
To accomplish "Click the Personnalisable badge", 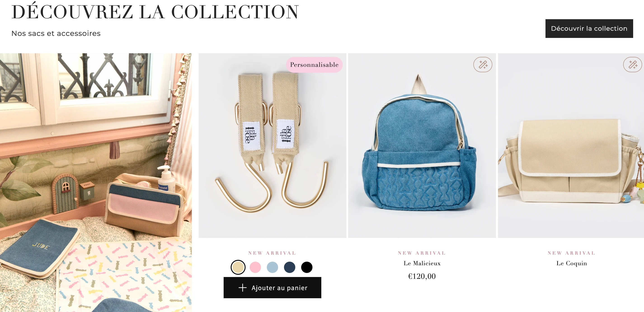I will [314, 65].
